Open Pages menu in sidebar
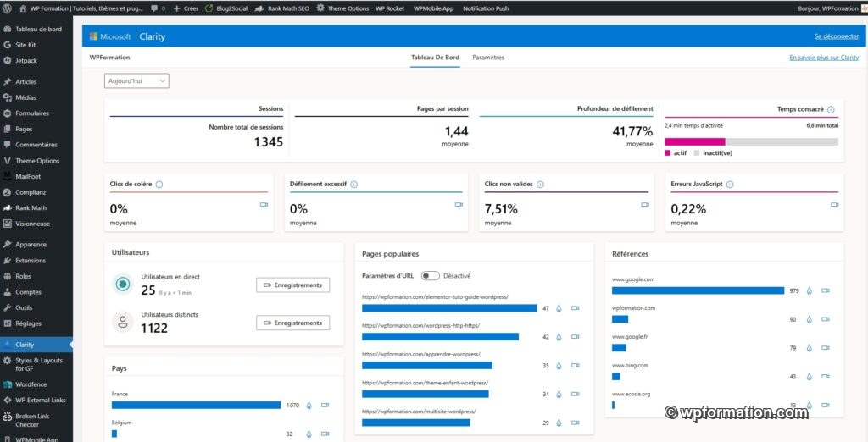This screenshot has width=868, height=442. [x=36, y=129]
